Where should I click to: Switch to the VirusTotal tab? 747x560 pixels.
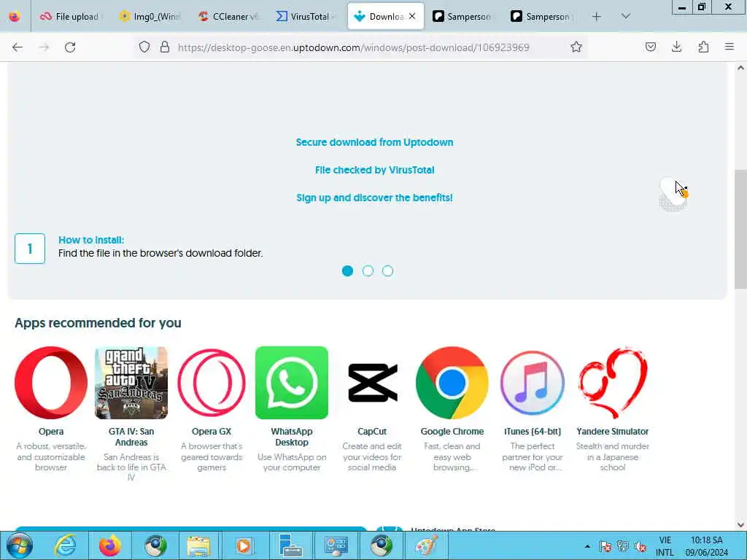click(x=306, y=16)
